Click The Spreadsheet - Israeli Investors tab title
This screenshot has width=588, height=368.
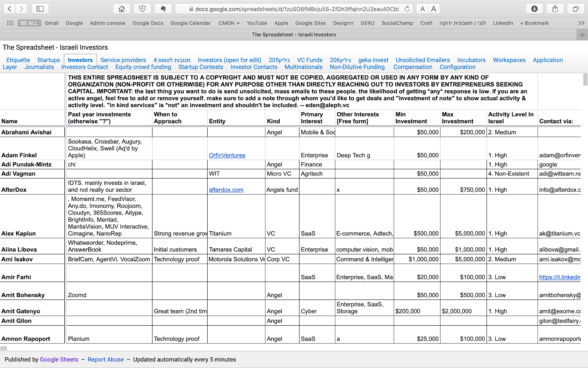click(294, 35)
